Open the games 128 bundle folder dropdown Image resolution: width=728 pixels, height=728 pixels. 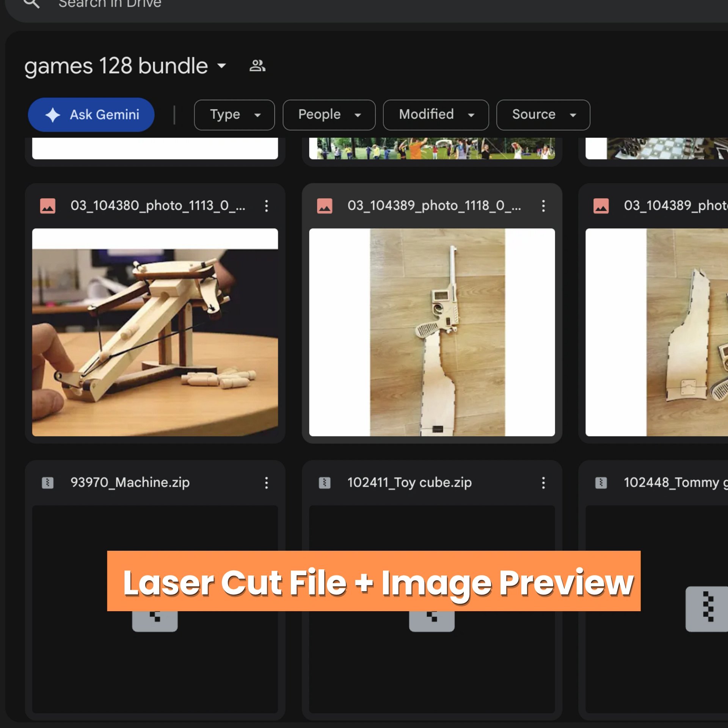(x=222, y=66)
